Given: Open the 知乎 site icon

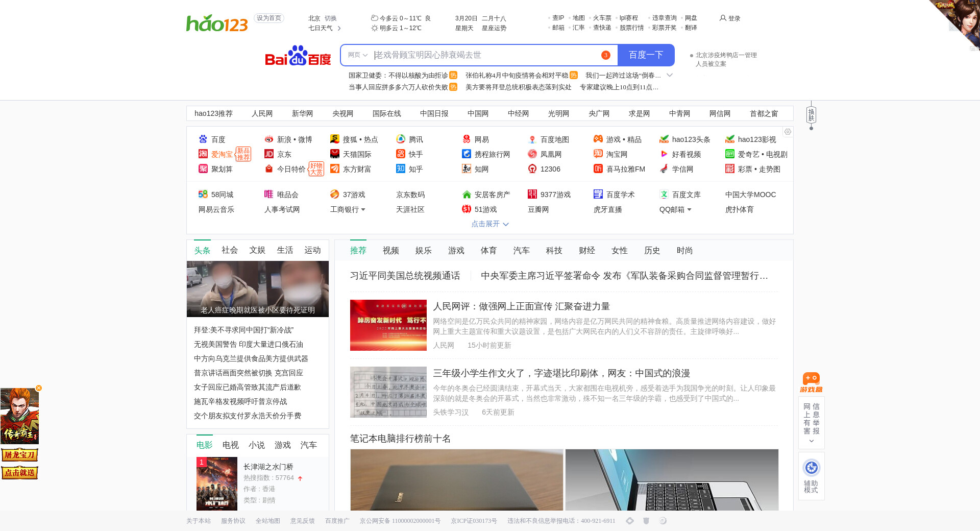Looking at the screenshot, I should (x=401, y=169).
